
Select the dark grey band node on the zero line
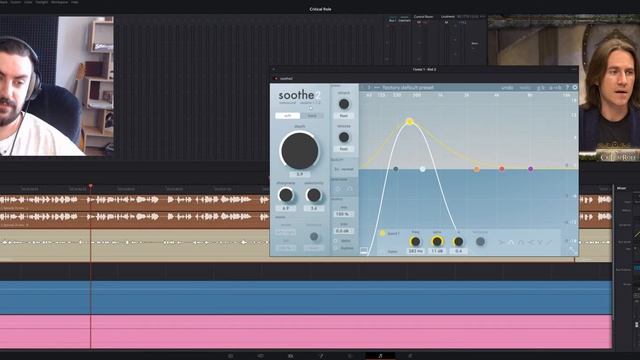pos(396,169)
